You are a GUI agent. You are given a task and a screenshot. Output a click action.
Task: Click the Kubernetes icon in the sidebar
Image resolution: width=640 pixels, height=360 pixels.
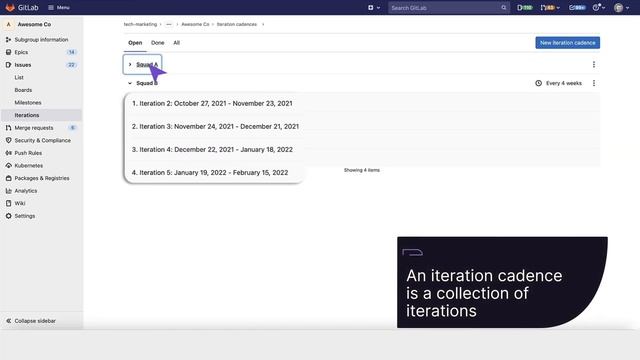(x=8, y=166)
